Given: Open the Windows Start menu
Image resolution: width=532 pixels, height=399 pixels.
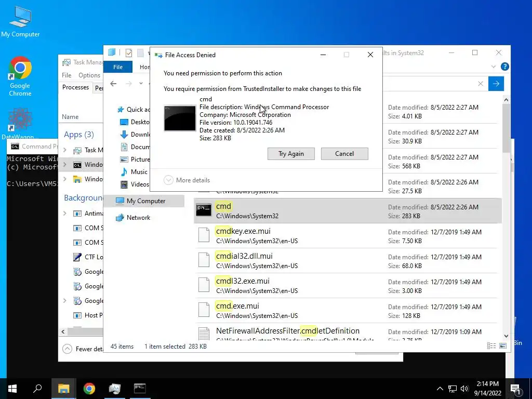Looking at the screenshot, I should click(x=12, y=389).
